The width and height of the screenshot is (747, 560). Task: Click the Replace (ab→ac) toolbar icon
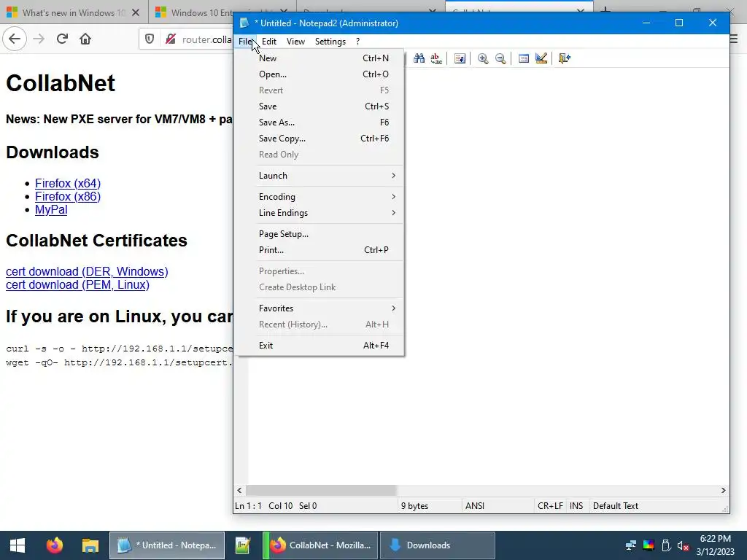pyautogui.click(x=436, y=58)
